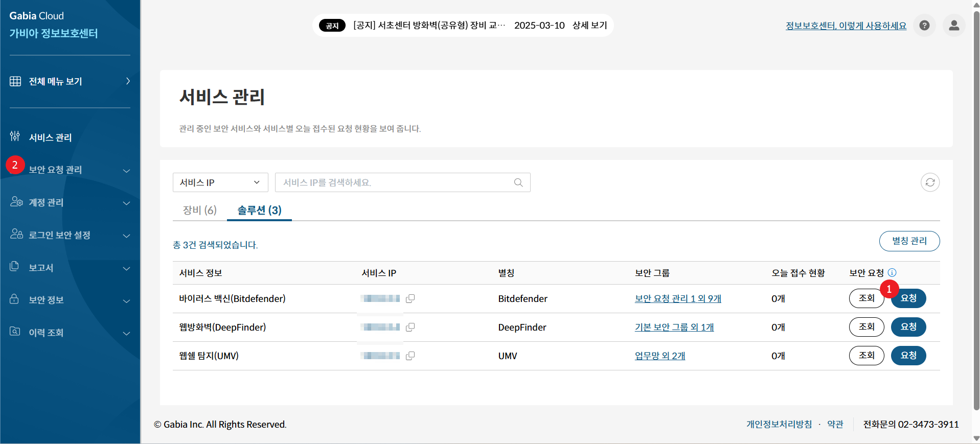Image resolution: width=980 pixels, height=444 pixels.
Task: Click the 서비스 정보 column header
Action: pos(200,273)
